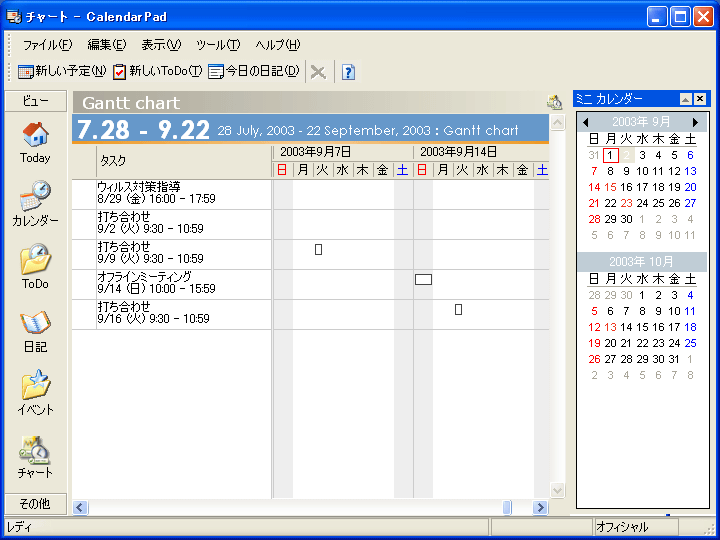Click the vertical scrollbar up arrow
This screenshot has height=540, width=720.
point(557,123)
